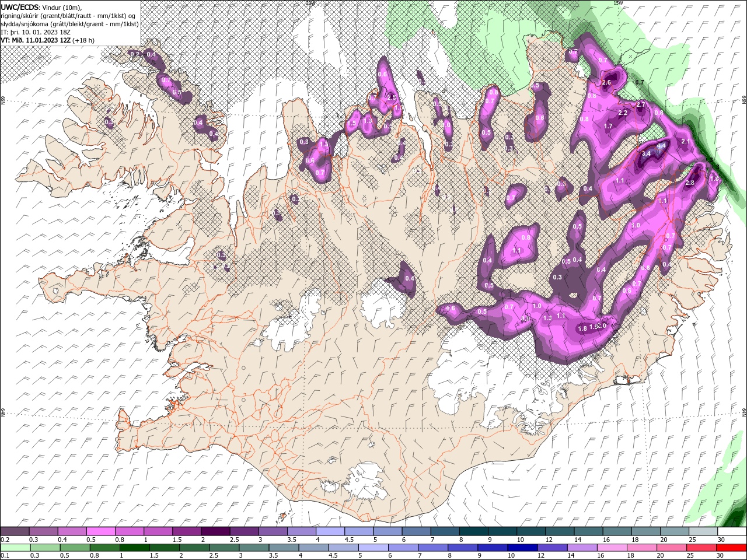Click the 15W longitude label at top

(x=617, y=3)
